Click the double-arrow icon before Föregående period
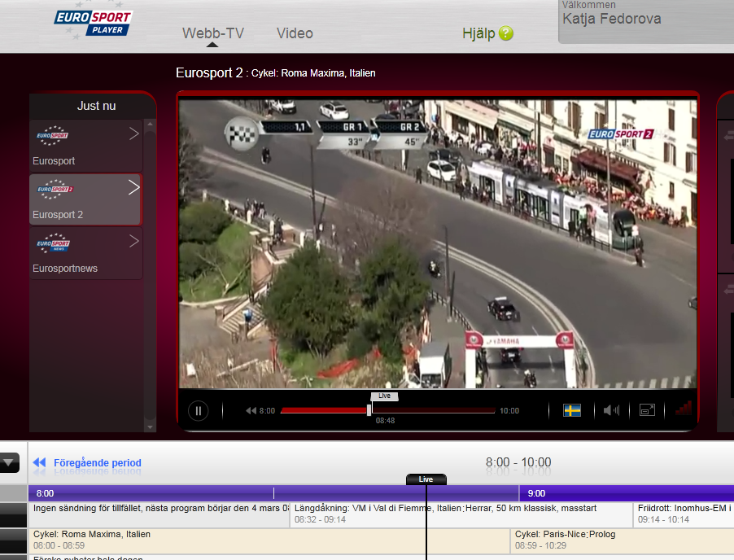This screenshot has width=734, height=560. coord(39,462)
